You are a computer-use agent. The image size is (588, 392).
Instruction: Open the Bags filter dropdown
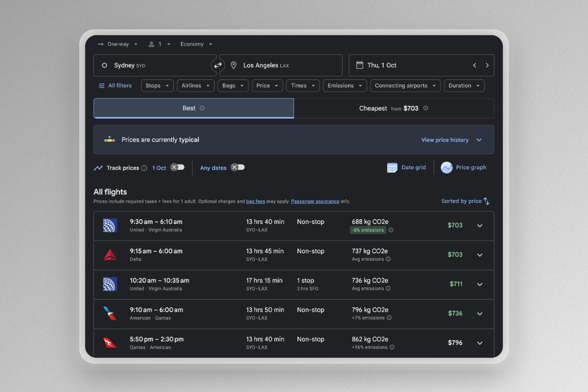[233, 86]
